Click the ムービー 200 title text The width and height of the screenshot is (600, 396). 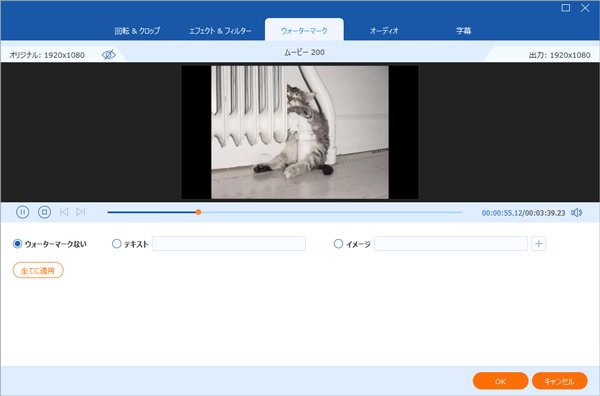[x=304, y=52]
